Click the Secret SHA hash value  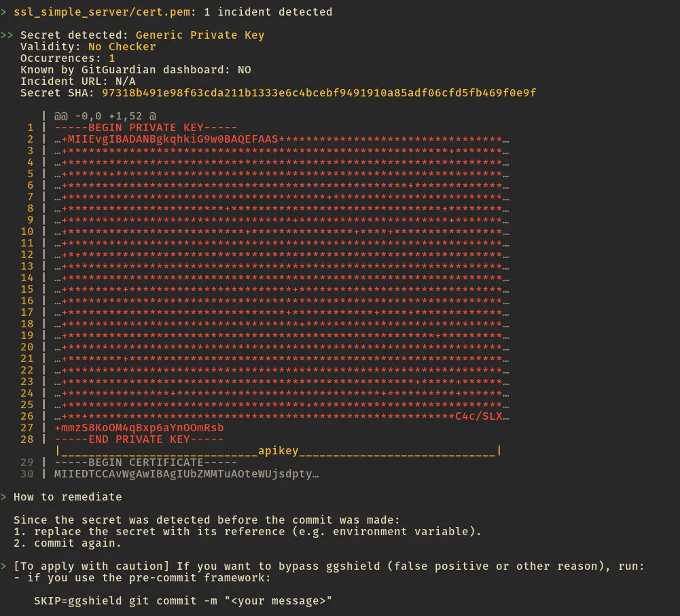point(319,92)
